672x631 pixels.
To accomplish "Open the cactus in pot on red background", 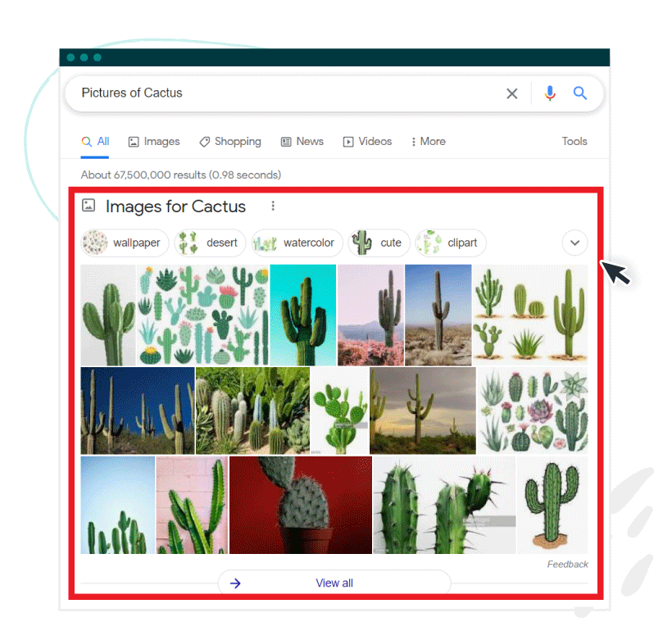I will click(301, 505).
